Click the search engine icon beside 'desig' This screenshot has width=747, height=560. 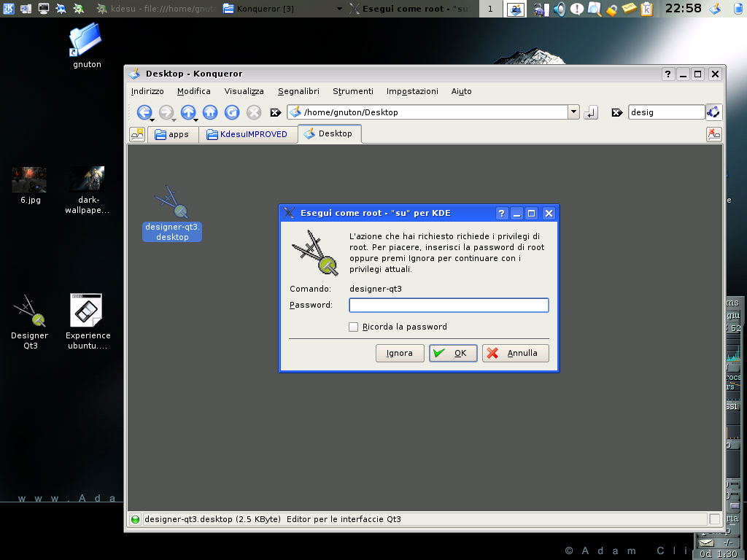(713, 112)
